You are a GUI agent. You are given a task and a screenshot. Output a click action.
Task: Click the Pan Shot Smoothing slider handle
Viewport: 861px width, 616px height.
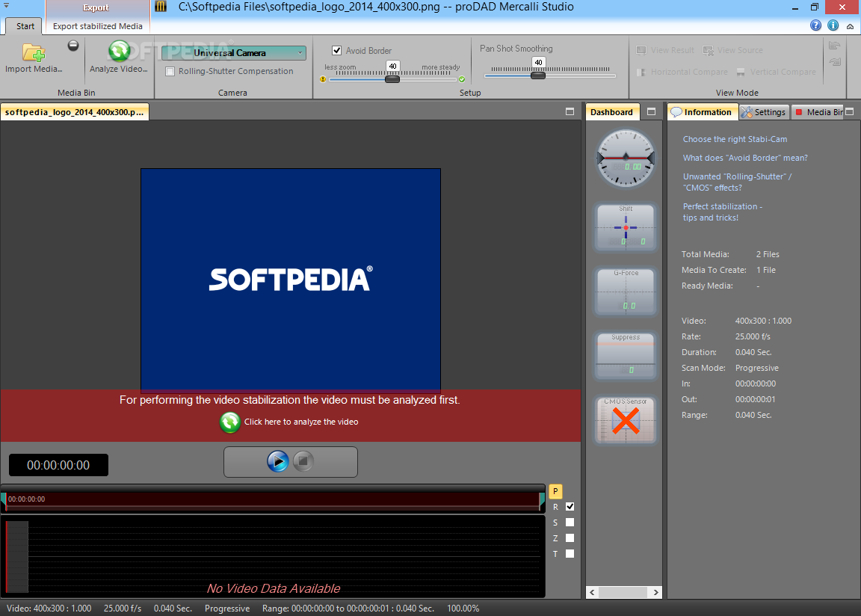pyautogui.click(x=538, y=76)
